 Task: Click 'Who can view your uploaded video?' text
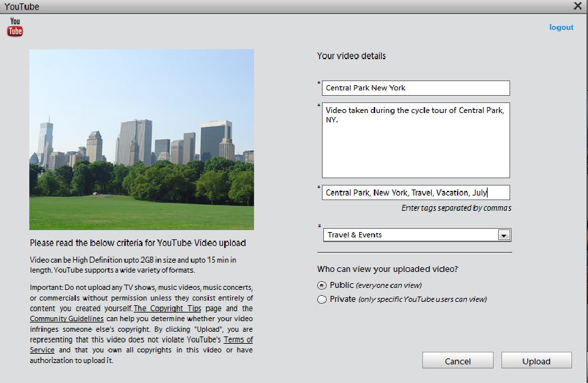click(387, 269)
